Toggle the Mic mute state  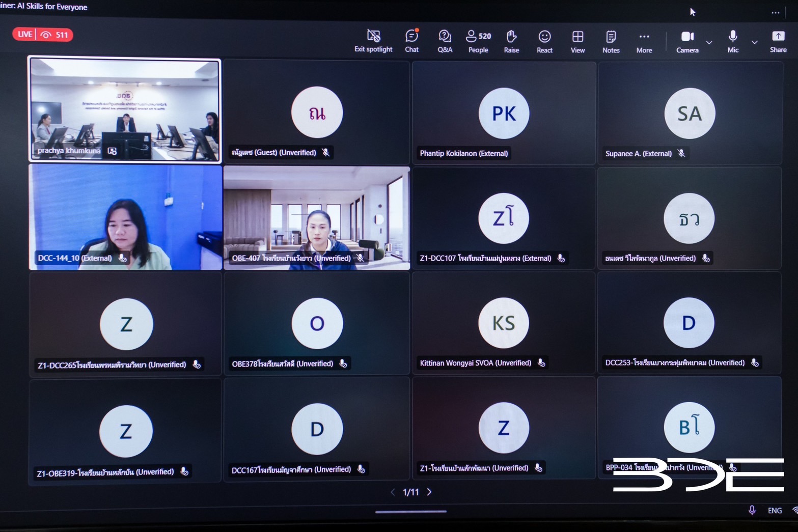pos(733,41)
